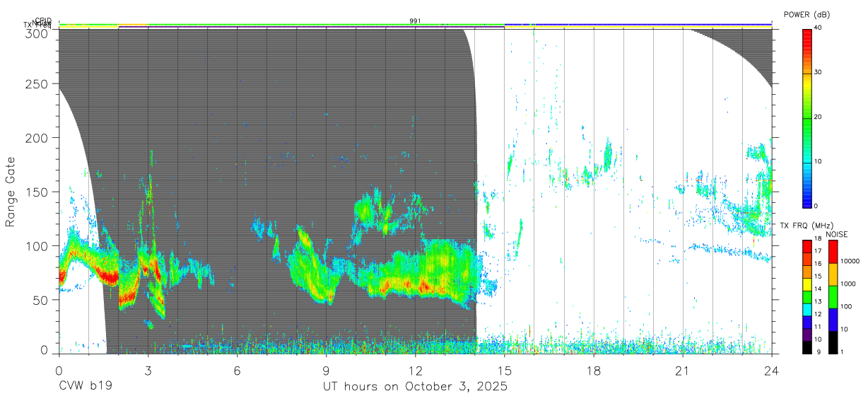Select the 40 tick on the power colorbar
Image resolution: width=868 pixels, height=401 pixels.
pos(818,28)
